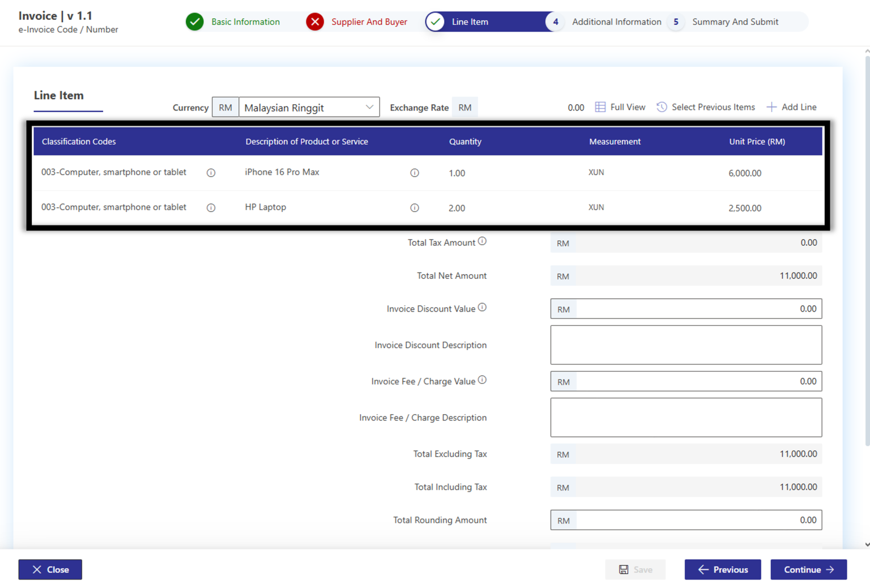Open the Summary And Submit step
The image size is (870, 588).
(x=736, y=22)
